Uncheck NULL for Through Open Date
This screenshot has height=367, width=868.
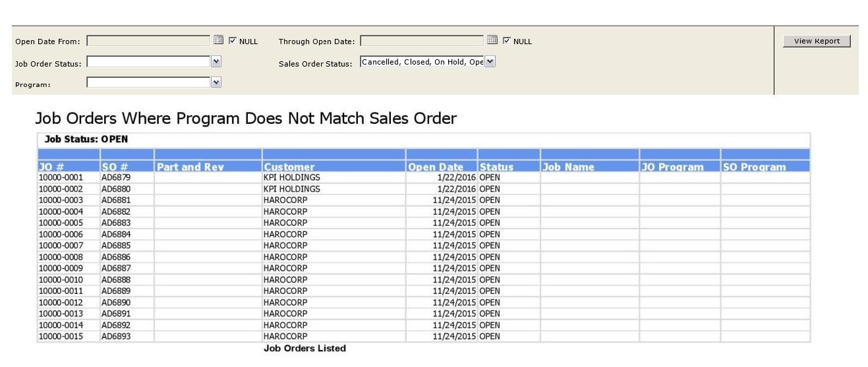coord(506,41)
